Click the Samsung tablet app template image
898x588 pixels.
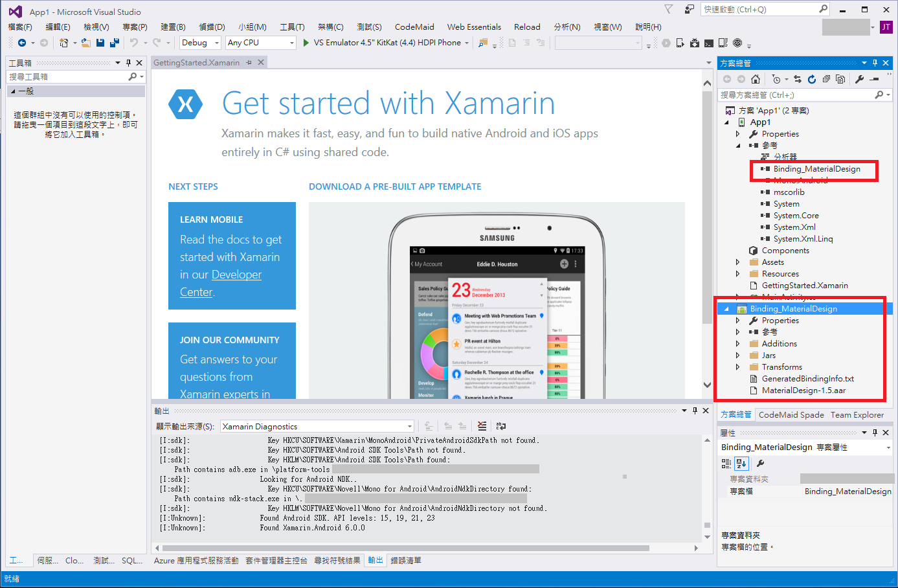pyautogui.click(x=497, y=300)
